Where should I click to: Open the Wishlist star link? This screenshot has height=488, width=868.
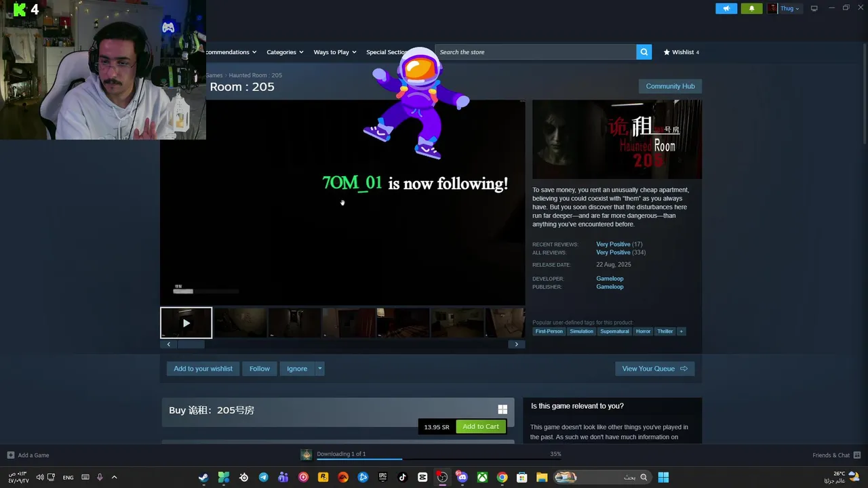pyautogui.click(x=681, y=52)
